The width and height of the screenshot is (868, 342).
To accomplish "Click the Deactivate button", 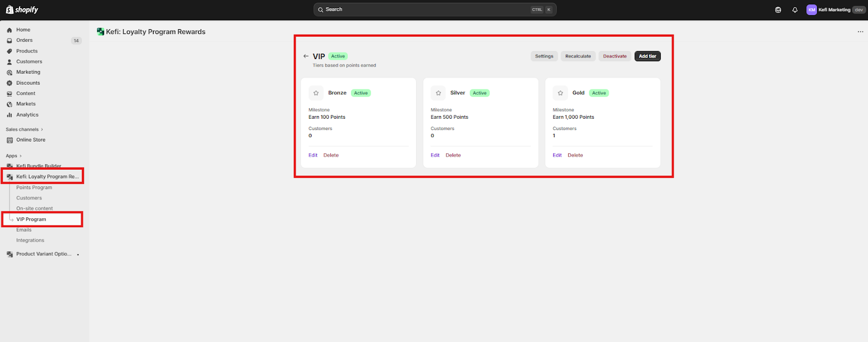I will pos(615,56).
